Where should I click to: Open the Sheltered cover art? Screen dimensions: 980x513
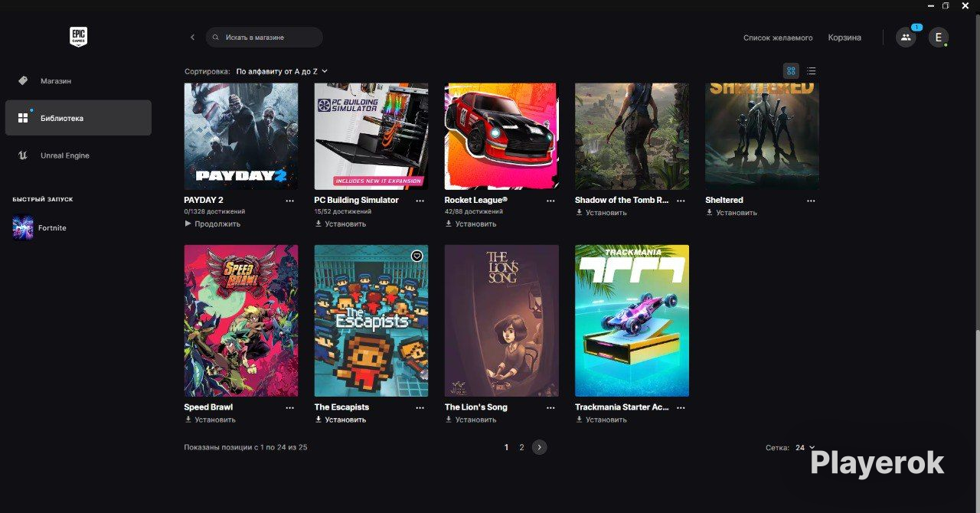(762, 136)
